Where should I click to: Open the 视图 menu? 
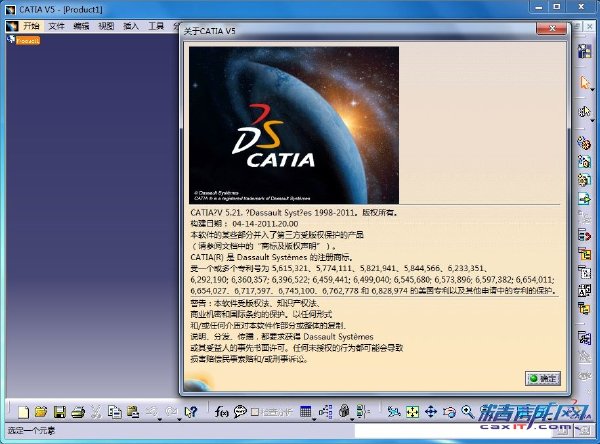click(x=106, y=26)
